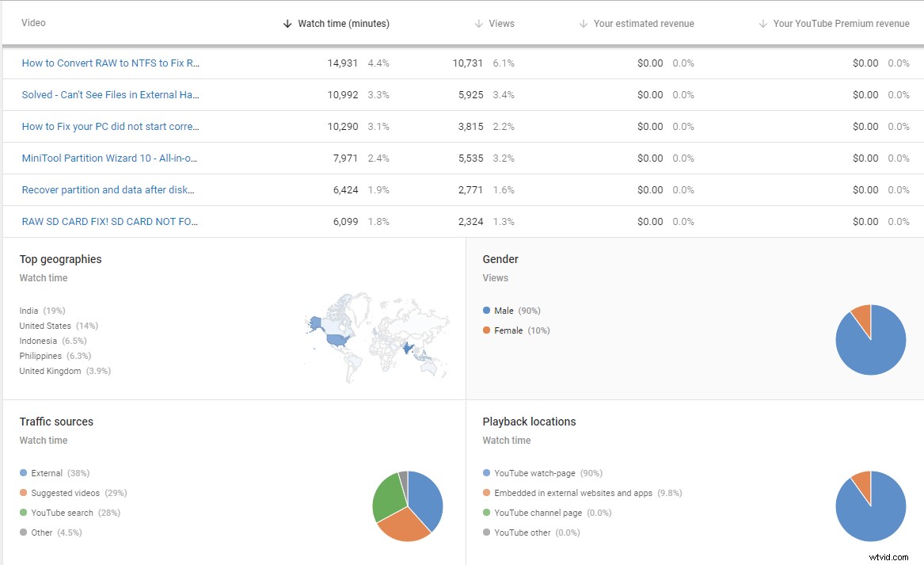Click the orange Female color swatch
924x565 pixels.
tap(485, 330)
